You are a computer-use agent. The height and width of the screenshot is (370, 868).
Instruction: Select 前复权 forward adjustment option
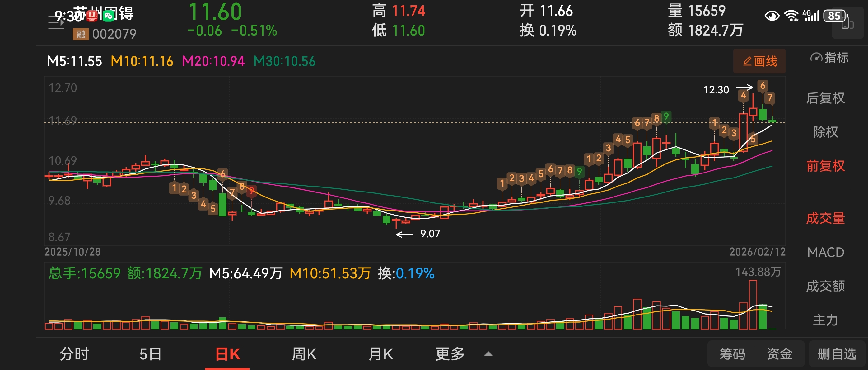(x=825, y=166)
